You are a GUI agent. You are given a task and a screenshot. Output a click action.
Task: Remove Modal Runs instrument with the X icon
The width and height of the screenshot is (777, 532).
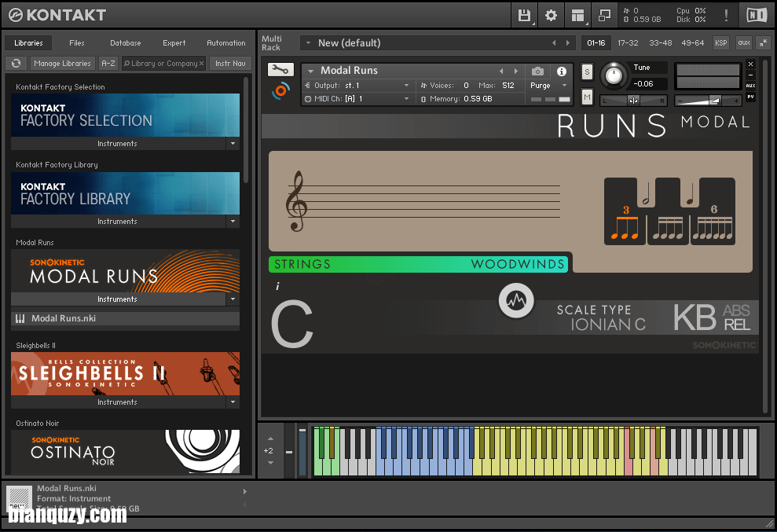tap(751, 64)
